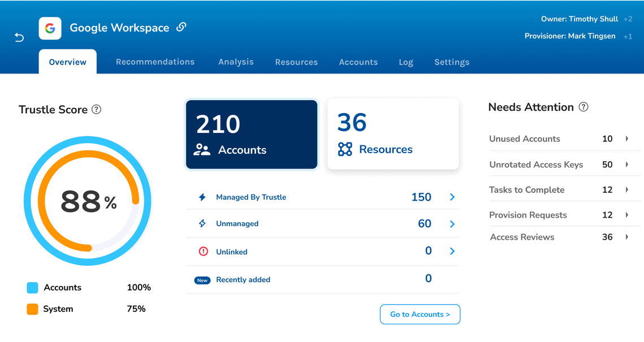The width and height of the screenshot is (644, 342).
Task: Click the people icon in Accounts card
Action: [202, 150]
